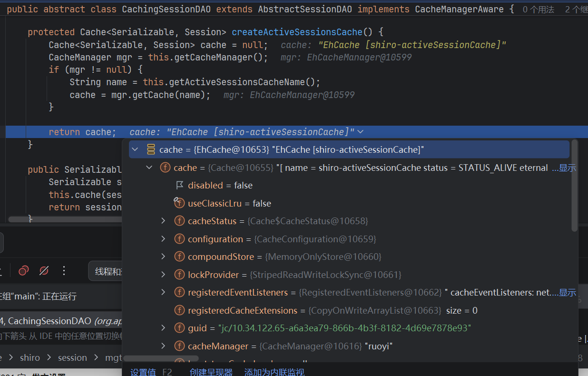Select the useClassicLru = false row

[349, 203]
